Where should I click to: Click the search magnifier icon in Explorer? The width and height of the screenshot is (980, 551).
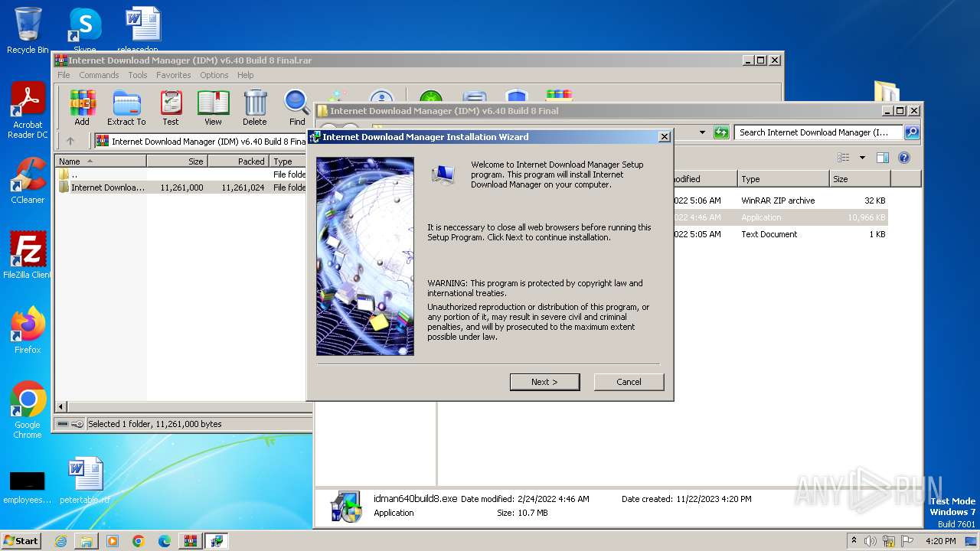(911, 132)
